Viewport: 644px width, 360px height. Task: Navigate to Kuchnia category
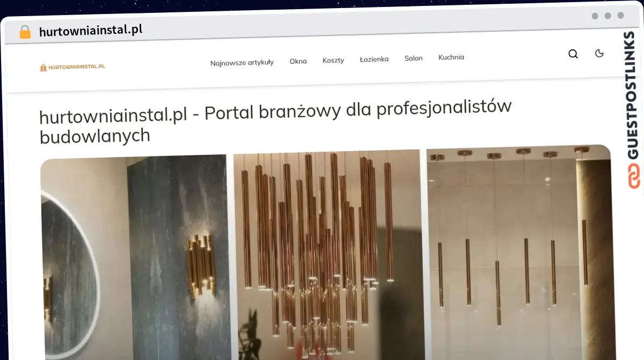coord(451,57)
